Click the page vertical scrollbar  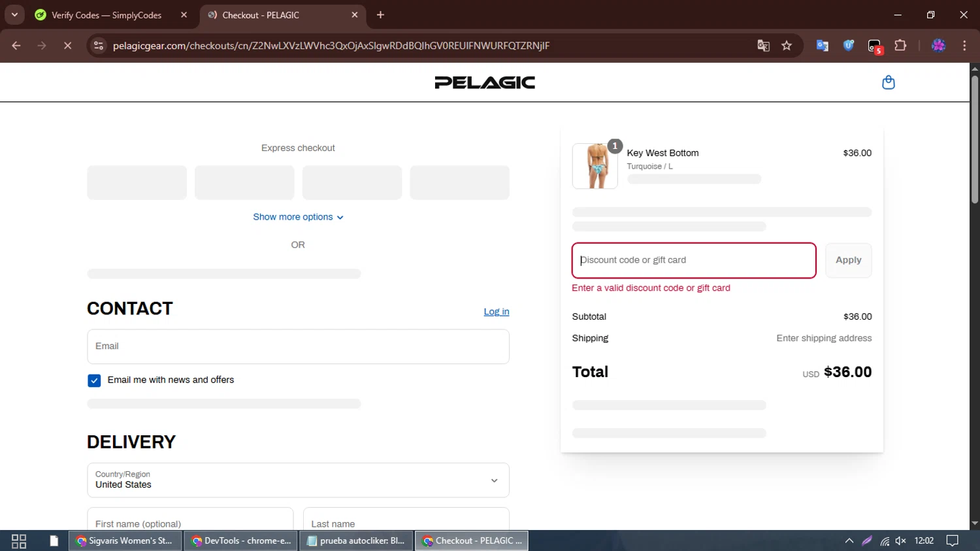tap(975, 141)
